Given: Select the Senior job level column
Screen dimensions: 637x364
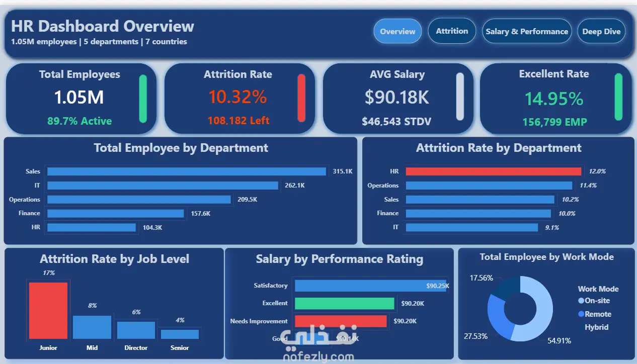Looking at the screenshot, I should point(180,334).
